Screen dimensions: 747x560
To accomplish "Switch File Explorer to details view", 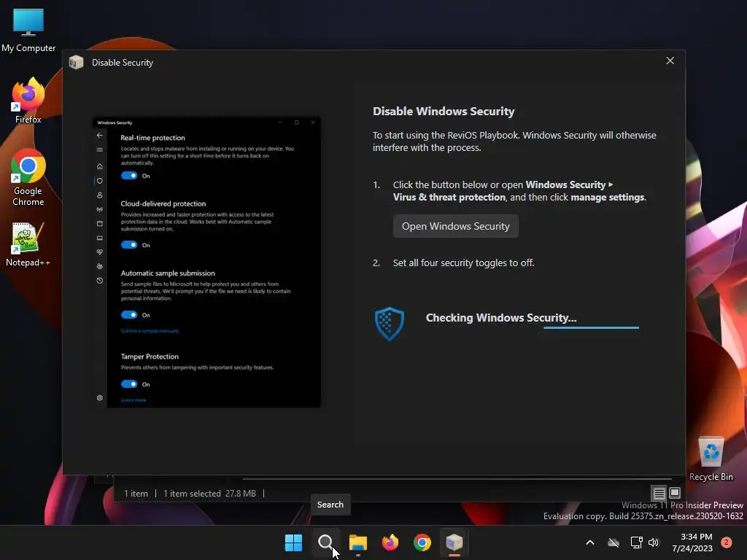I will (659, 494).
